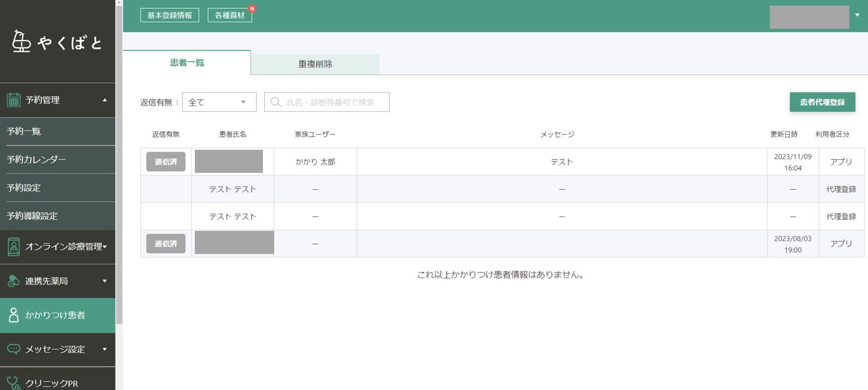Open 予約一覧 in sidebar
The height and width of the screenshot is (390, 868).
[x=57, y=132]
